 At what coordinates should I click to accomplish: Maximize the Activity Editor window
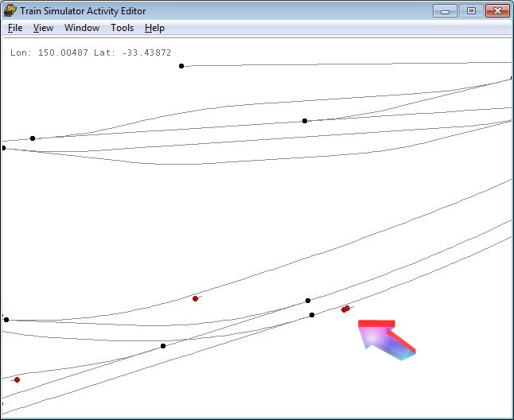point(471,11)
